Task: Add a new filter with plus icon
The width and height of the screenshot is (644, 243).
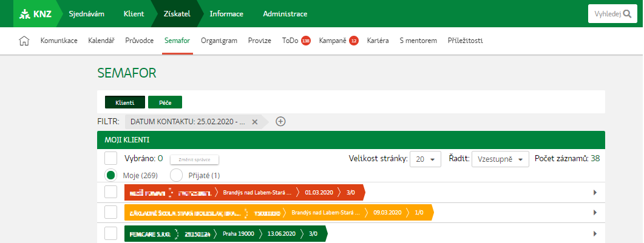Action: pyautogui.click(x=280, y=121)
